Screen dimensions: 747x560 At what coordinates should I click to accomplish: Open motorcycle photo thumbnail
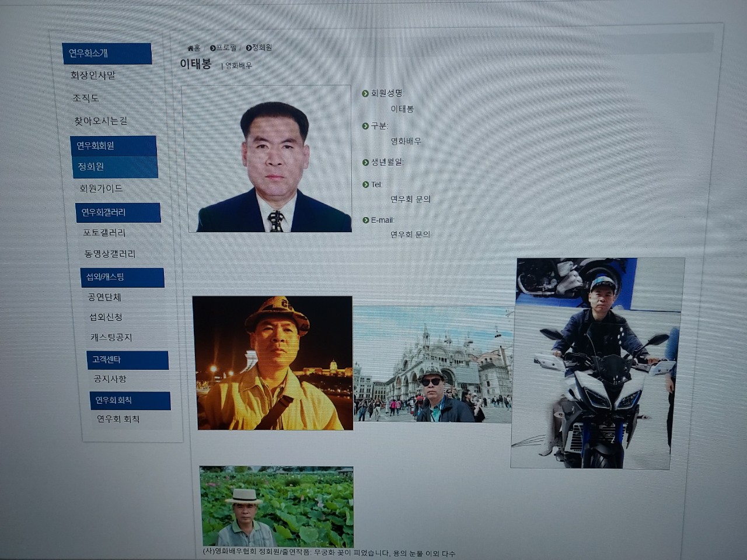598,363
